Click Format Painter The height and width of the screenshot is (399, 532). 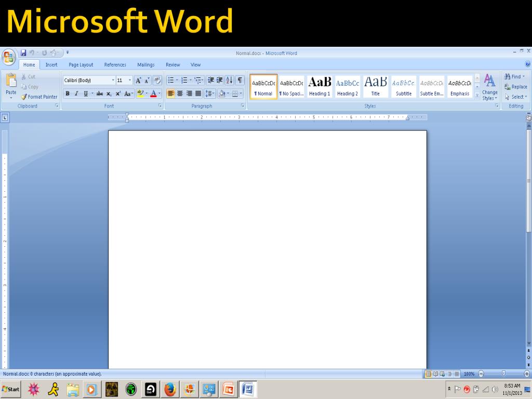click(x=39, y=97)
